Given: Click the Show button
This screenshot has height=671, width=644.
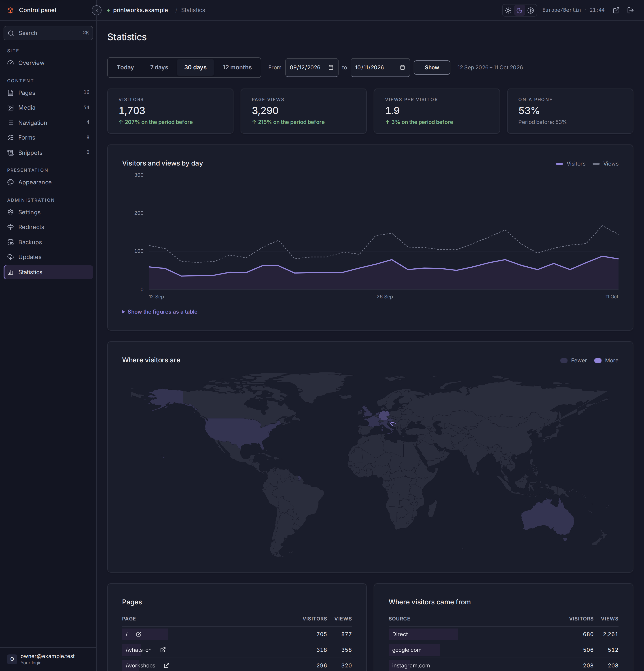Looking at the screenshot, I should point(432,68).
